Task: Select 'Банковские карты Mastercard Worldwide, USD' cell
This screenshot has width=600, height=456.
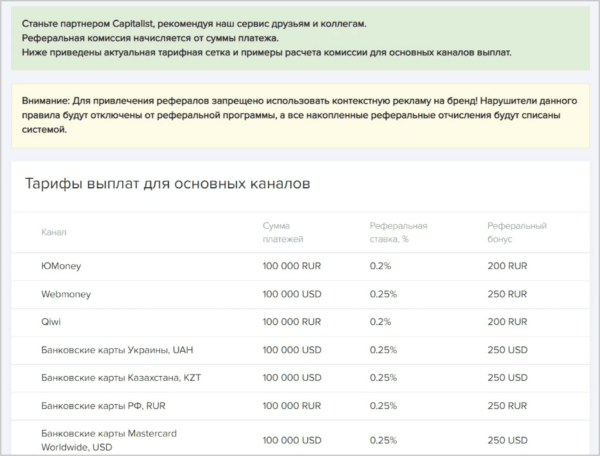Action: [109, 440]
